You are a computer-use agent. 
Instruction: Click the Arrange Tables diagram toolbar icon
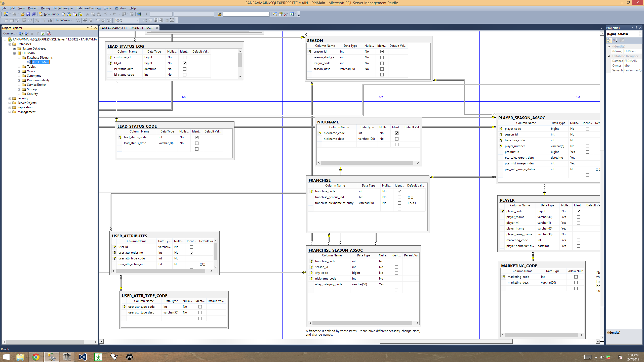(x=109, y=21)
